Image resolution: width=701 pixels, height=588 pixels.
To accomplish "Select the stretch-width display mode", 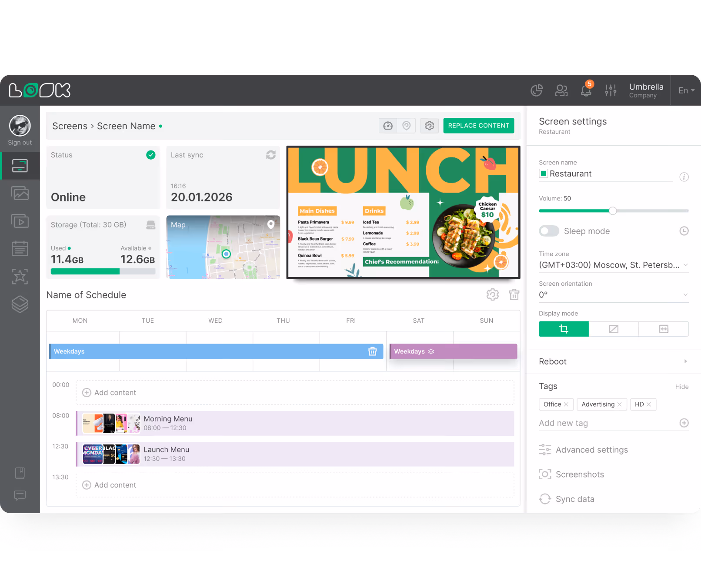I will pyautogui.click(x=664, y=329).
